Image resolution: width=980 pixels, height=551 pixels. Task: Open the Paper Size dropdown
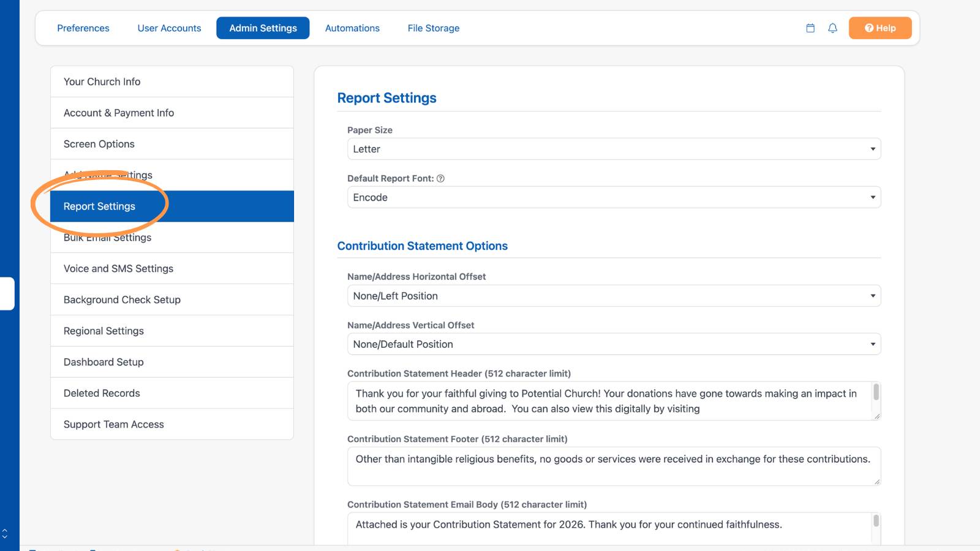pos(614,149)
